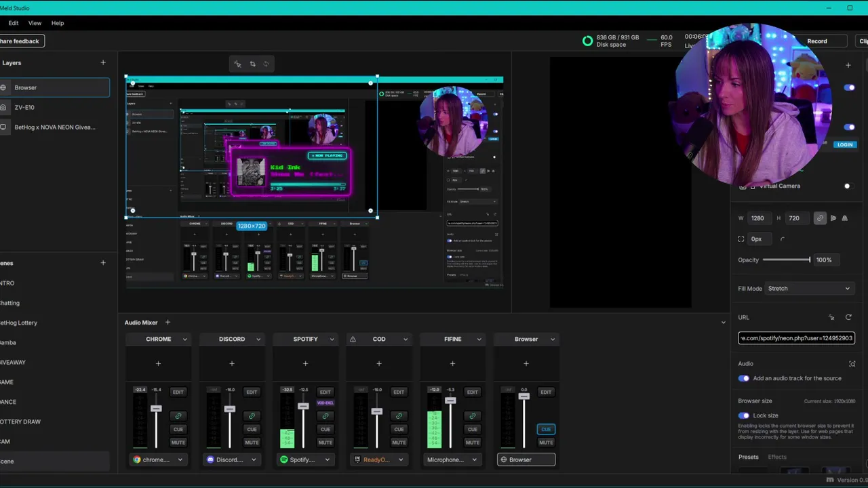Click the Share feedback button
The image size is (868, 488).
click(22, 41)
